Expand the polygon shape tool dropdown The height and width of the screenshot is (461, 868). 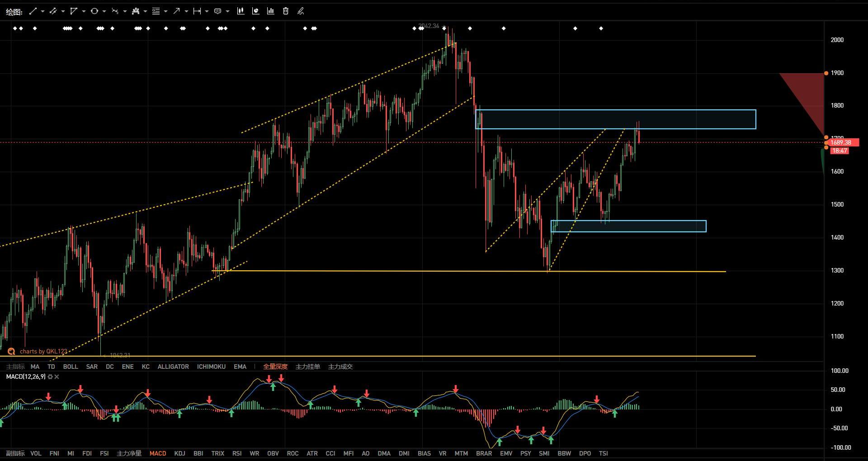click(84, 11)
